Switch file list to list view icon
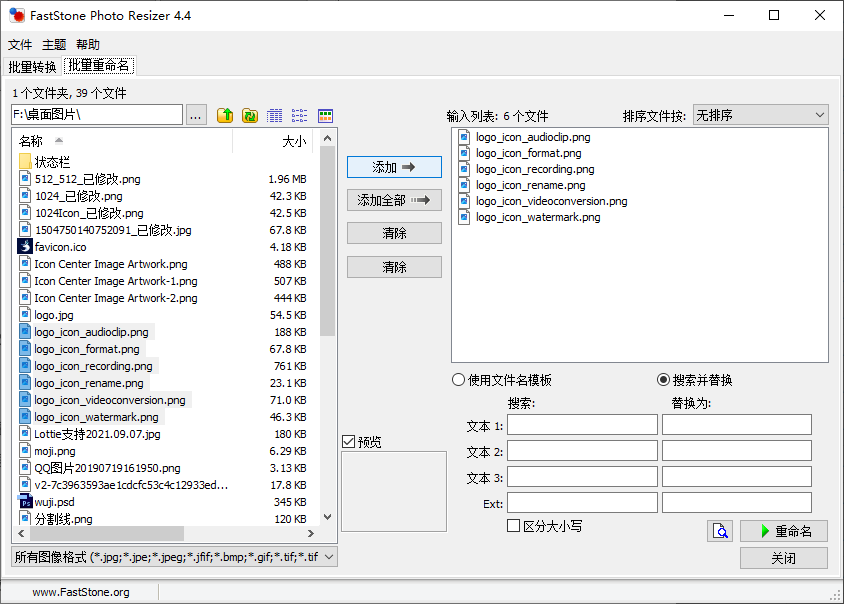Viewport: 844px width, 604px height. tap(300, 116)
